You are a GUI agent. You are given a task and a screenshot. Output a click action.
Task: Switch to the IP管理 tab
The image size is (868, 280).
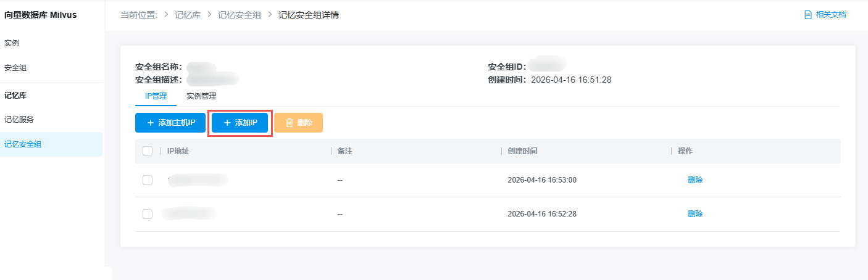point(156,96)
